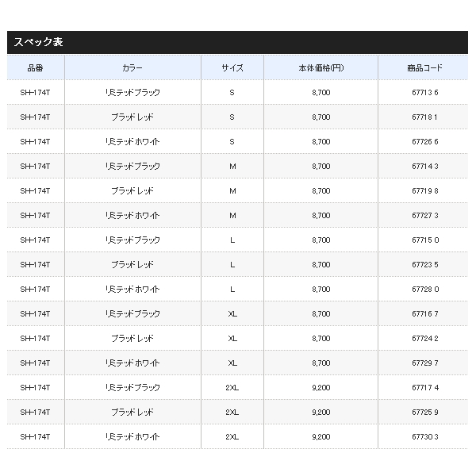Viewport: 476px width, 476px height.
Task: Click product code 67719 8
Action: pos(425,191)
